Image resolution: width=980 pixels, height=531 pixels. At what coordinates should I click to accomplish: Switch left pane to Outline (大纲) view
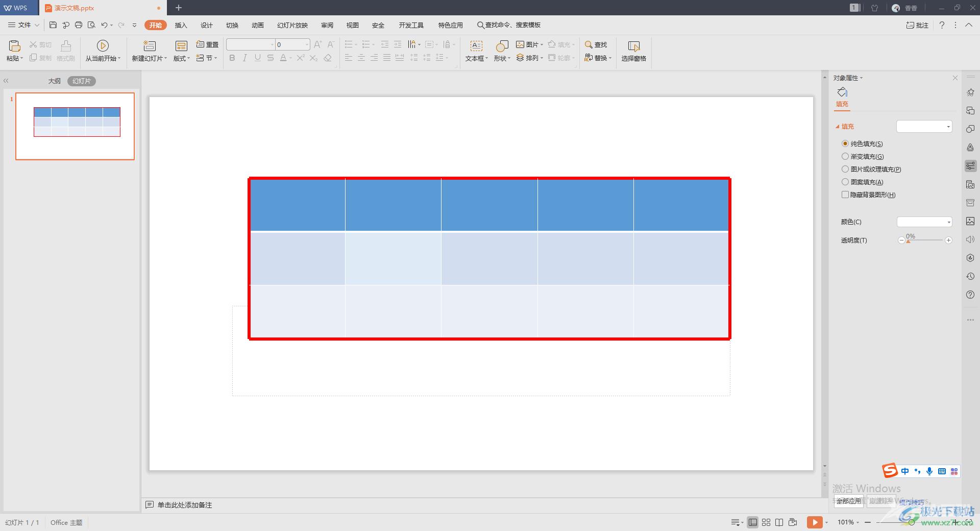click(x=55, y=81)
